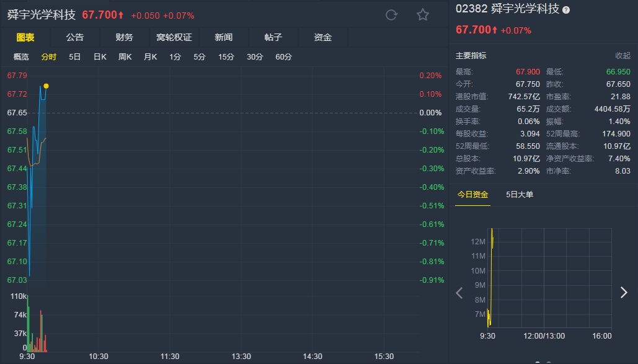Viewport: 638px width, 364px height.
Task: Click the refresh icon beside the stock price
Action: (x=391, y=15)
